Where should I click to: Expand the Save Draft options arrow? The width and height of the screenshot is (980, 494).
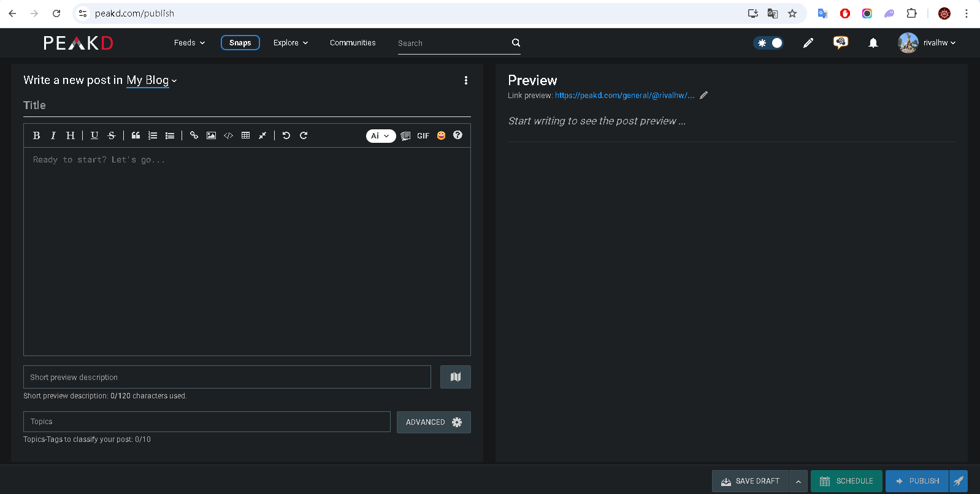click(x=798, y=481)
